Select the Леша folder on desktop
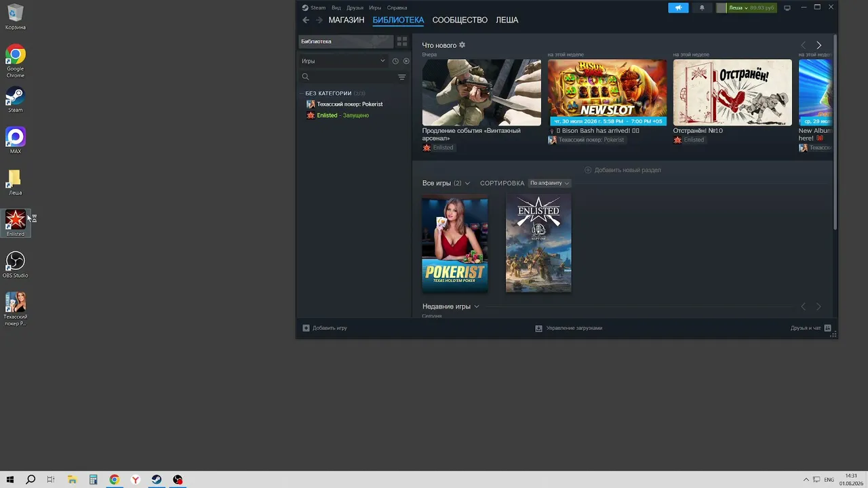Viewport: 868px width, 488px height. coord(16,182)
